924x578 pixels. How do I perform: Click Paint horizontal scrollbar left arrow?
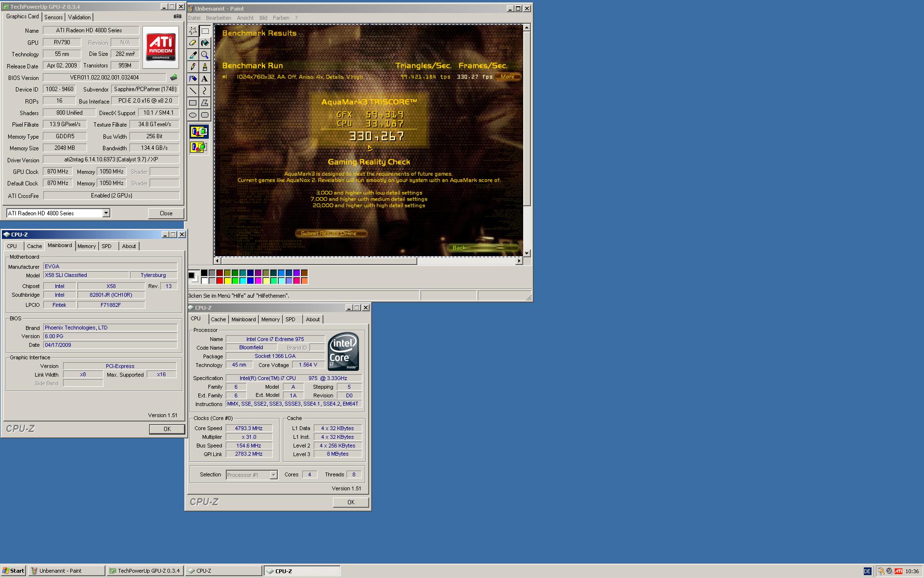coord(218,261)
